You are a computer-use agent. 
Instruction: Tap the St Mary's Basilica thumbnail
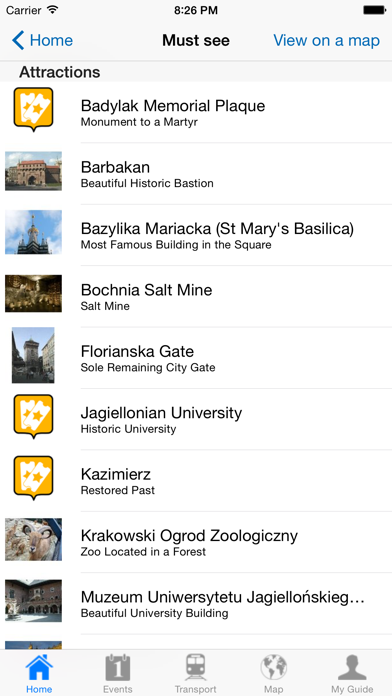(x=33, y=233)
